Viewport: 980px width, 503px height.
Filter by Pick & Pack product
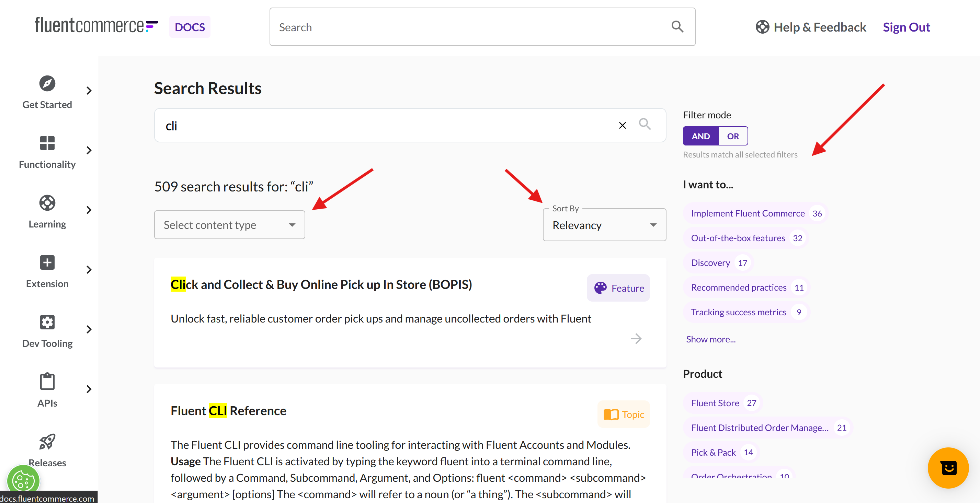point(721,453)
